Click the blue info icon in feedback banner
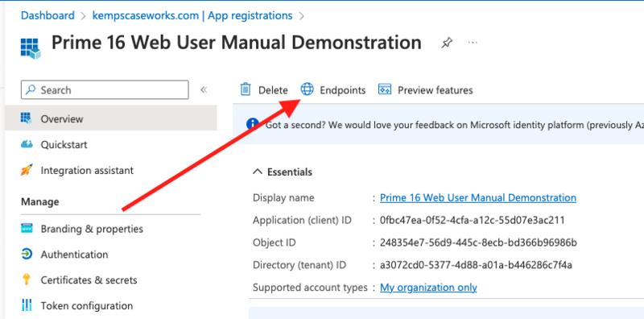644x319 pixels. [252, 124]
